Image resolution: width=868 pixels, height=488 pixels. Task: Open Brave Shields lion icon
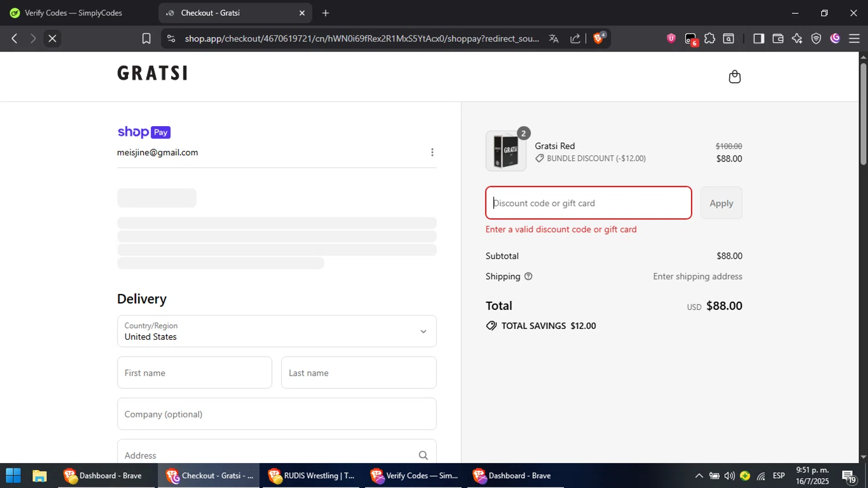pos(599,38)
